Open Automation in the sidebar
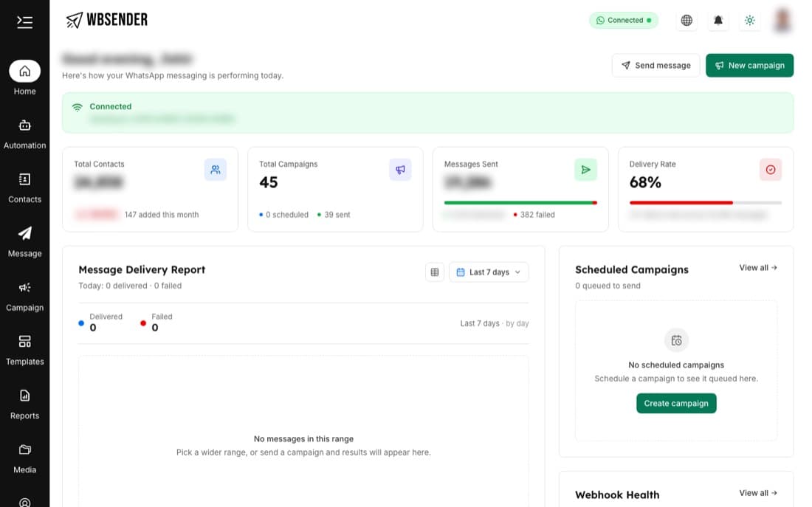 (24, 134)
